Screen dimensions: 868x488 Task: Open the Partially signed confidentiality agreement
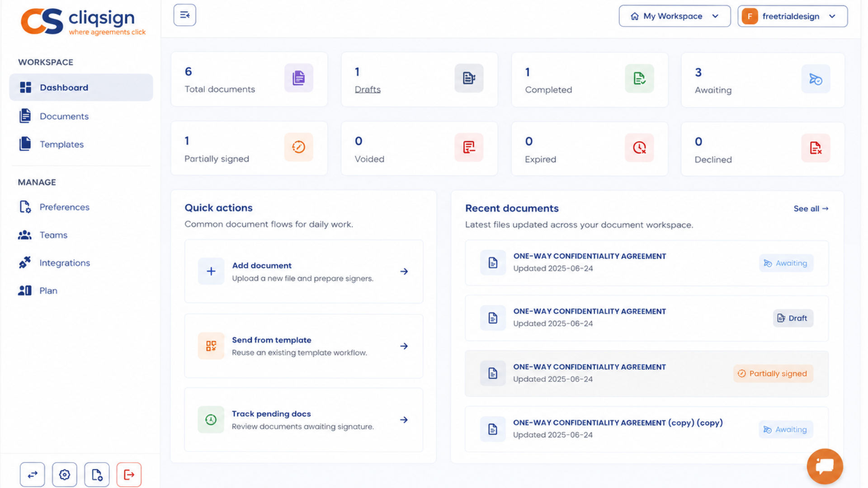point(646,374)
